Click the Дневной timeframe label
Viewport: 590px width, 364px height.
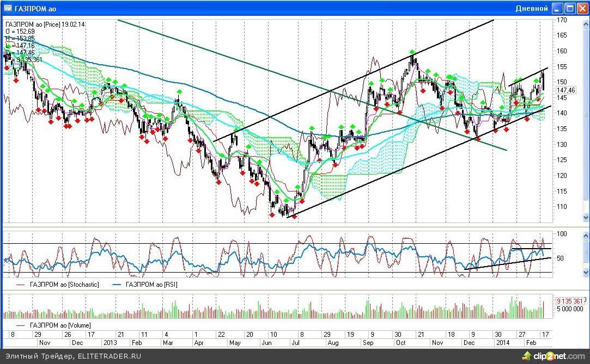pos(531,8)
